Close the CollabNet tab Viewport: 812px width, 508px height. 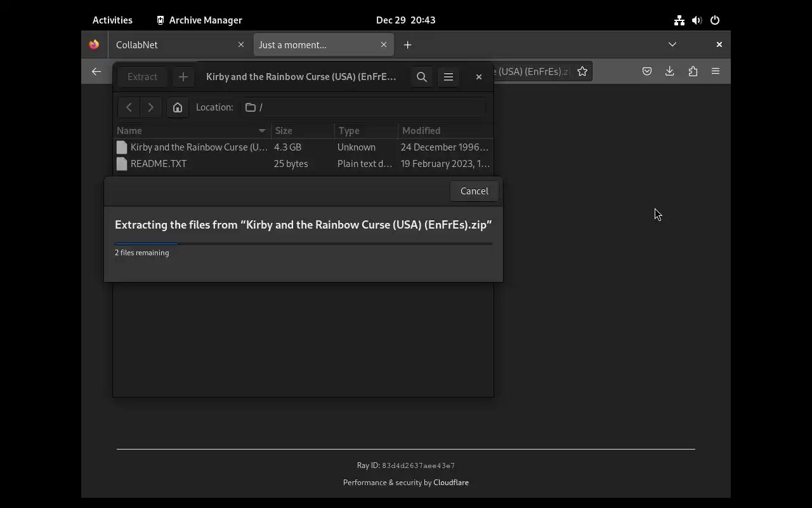pos(241,45)
